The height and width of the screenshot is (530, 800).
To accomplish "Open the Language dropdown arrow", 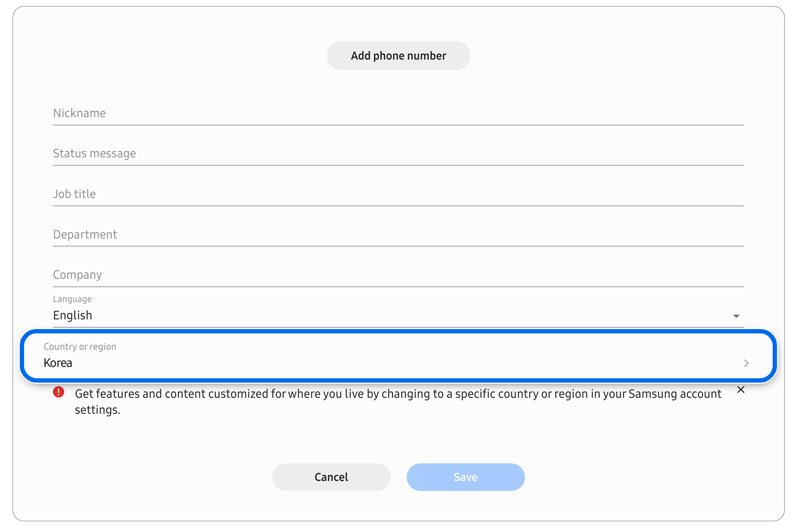I will click(736, 316).
